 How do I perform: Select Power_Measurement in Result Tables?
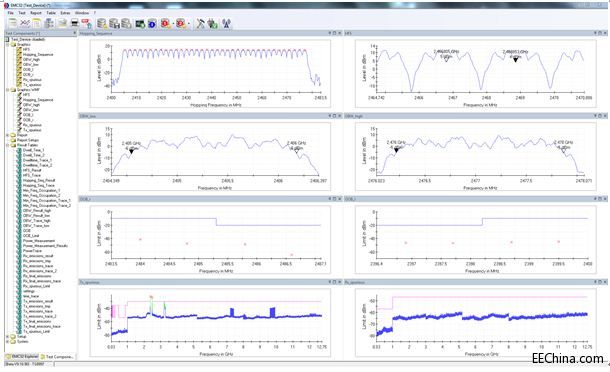pyautogui.click(x=39, y=241)
